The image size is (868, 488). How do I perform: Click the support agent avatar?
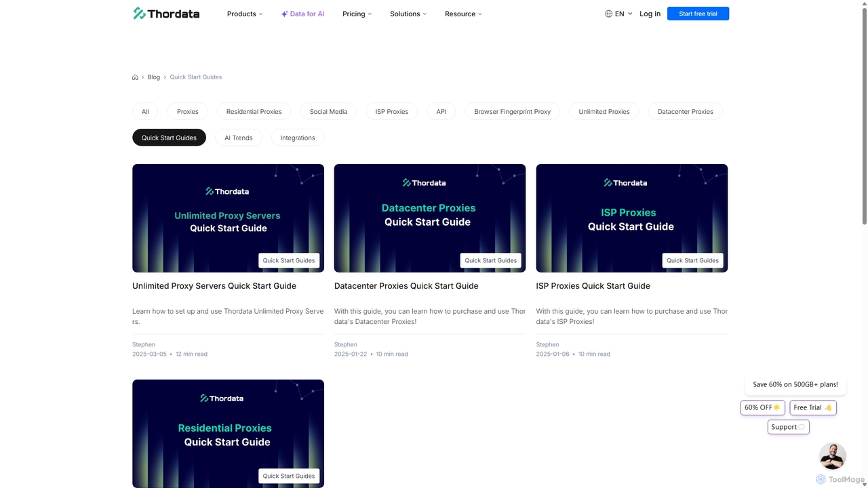click(x=832, y=456)
